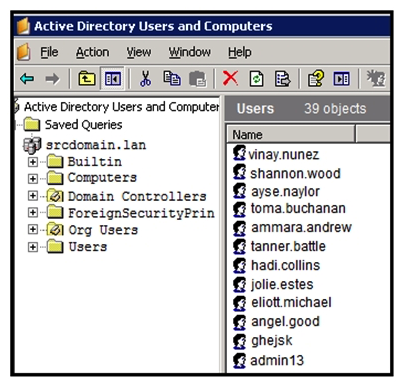This screenshot has height=386, width=403.
Task: Select user ghejsk
Action: 271,341
